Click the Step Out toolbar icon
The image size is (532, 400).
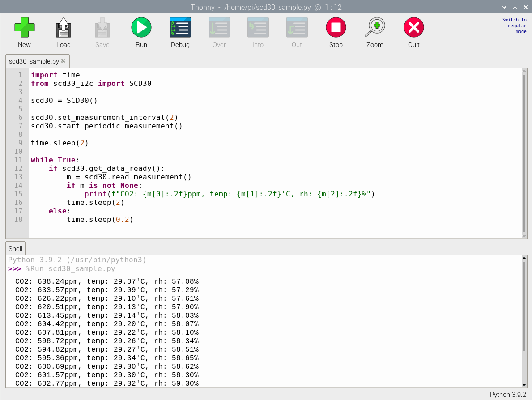(x=297, y=28)
